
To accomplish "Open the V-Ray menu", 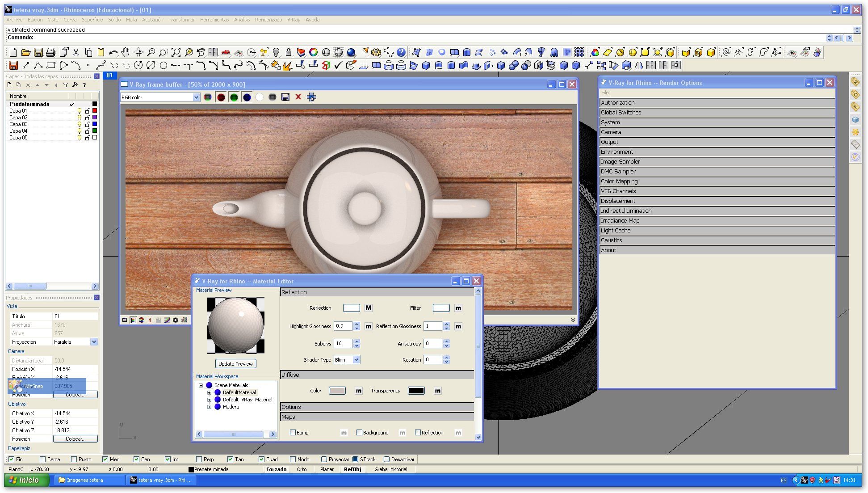I will (294, 20).
